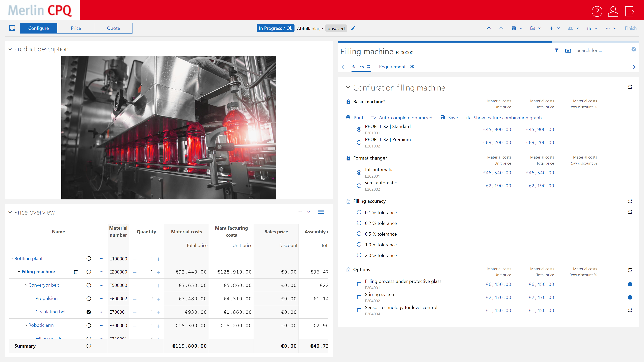Collapse the Product description section
The height and width of the screenshot is (362, 644).
[10, 49]
